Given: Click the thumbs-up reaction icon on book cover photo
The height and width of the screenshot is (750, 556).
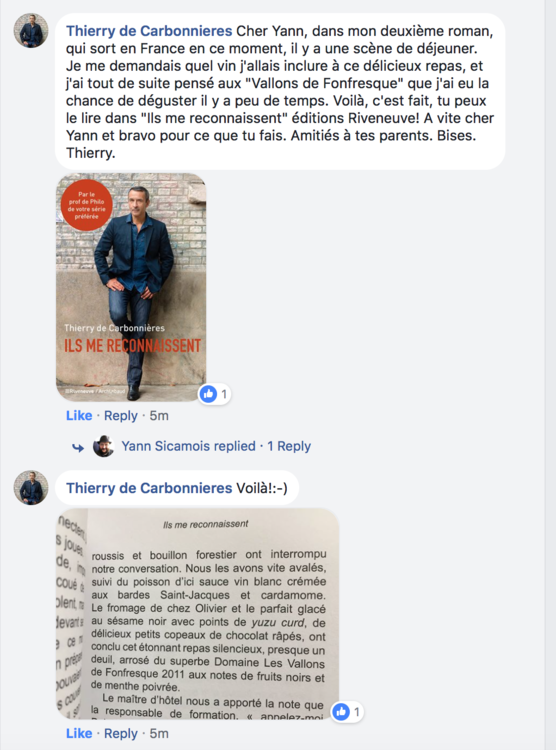Looking at the screenshot, I should tap(208, 394).
